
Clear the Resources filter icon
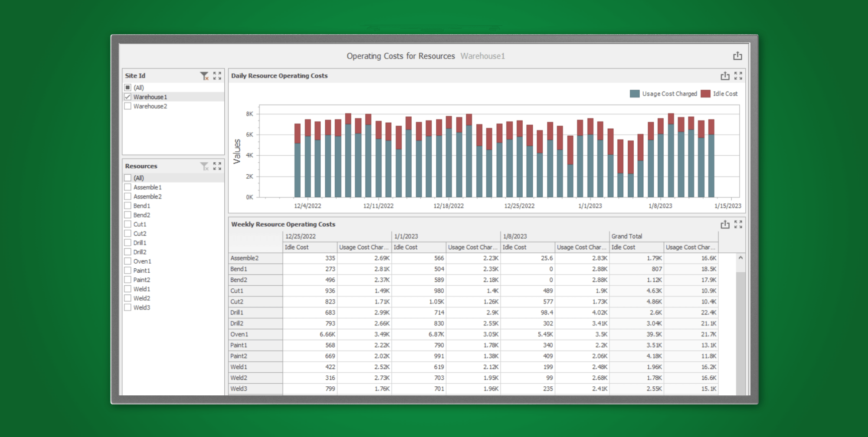[x=204, y=166]
